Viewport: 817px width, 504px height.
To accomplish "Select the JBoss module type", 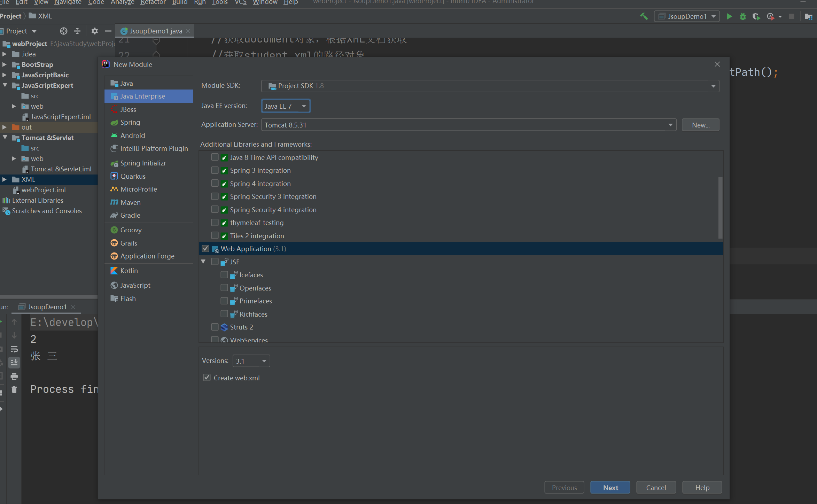I will point(149,109).
